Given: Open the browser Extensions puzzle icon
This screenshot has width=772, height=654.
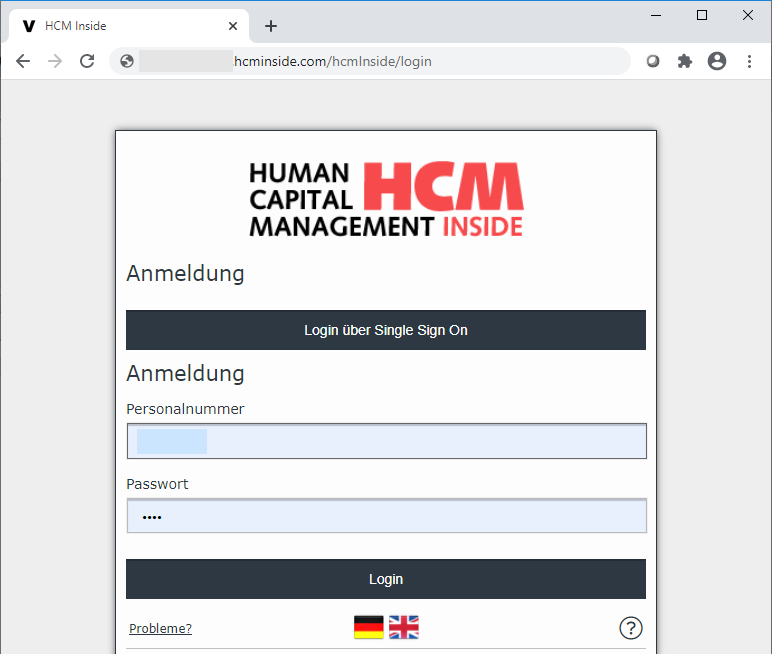Looking at the screenshot, I should pos(684,61).
